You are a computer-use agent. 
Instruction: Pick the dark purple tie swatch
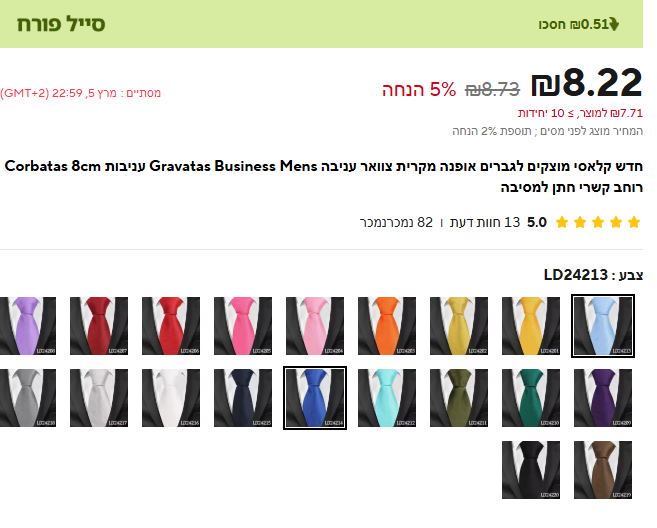603,398
